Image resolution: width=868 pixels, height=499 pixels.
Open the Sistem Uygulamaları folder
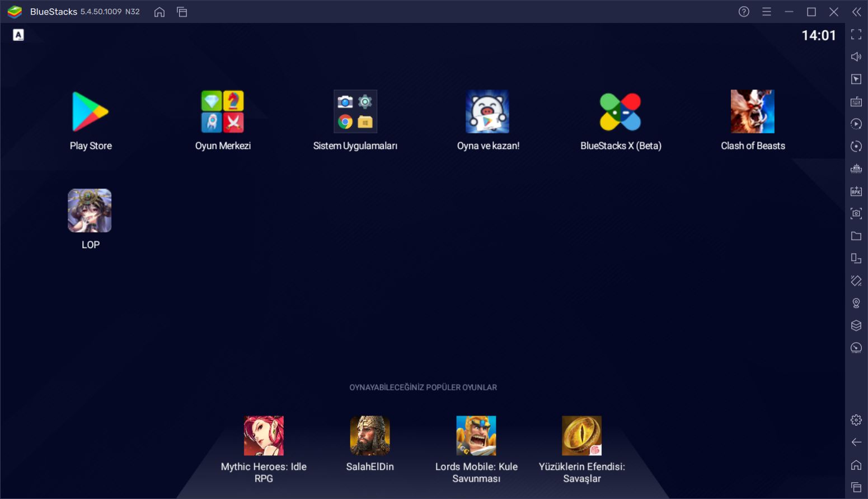[x=355, y=111]
